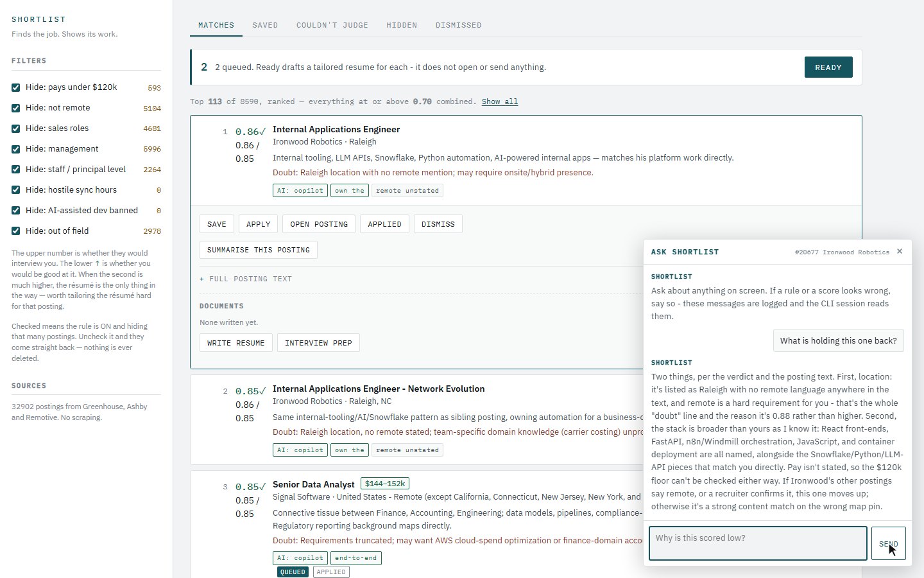Screen dimensions: 924x578
Task: Uncheck the Hide: AI-assisted dev banned filter
Action: tap(16, 211)
